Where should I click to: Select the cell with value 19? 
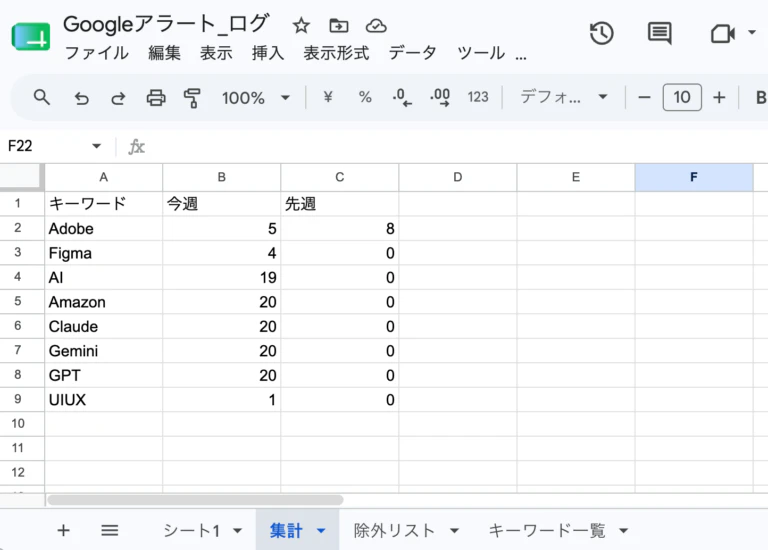(221, 277)
